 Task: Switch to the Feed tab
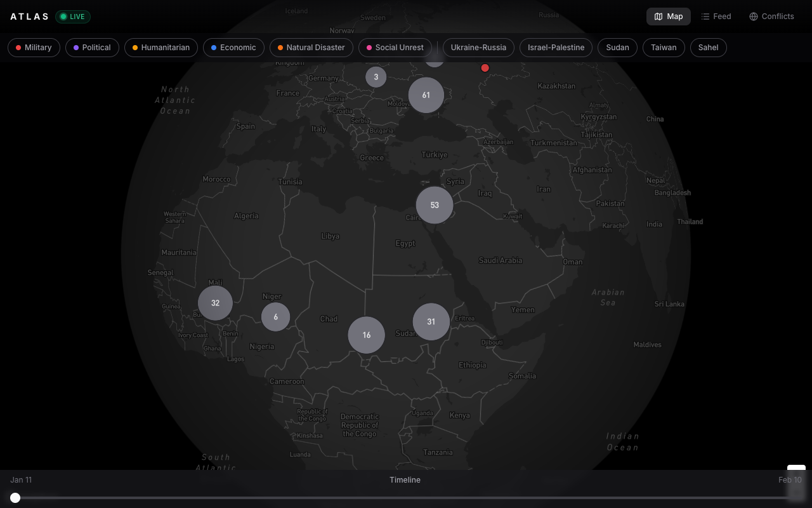[716, 16]
